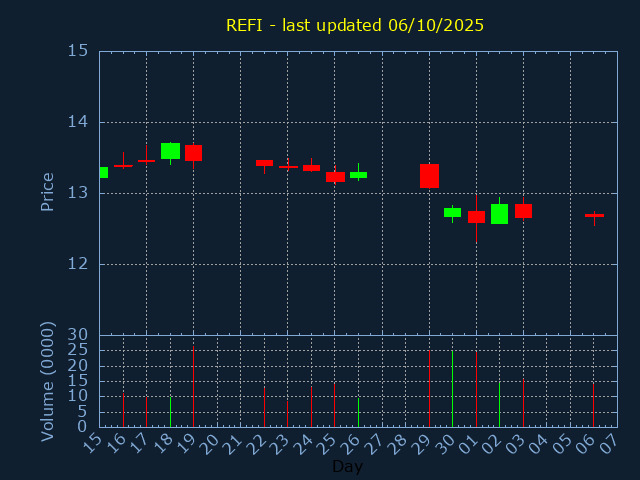The image size is (640, 480).
Task: Select the red volume bar on day 25
Action: tap(334, 404)
